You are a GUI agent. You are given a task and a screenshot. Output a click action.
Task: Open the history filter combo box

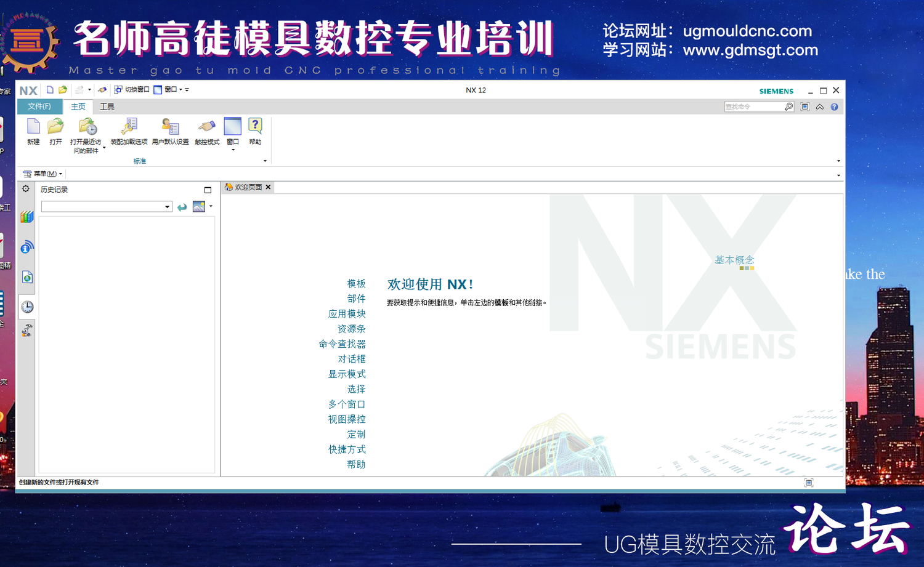pos(107,207)
